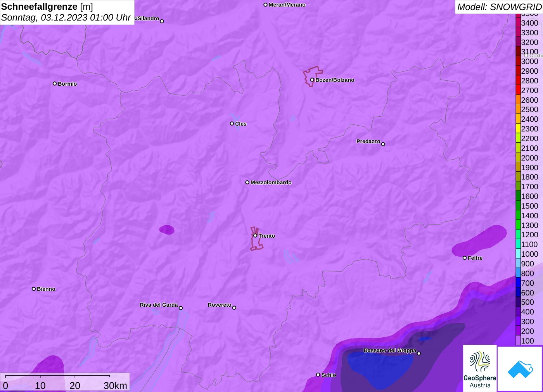Select the Predazzo marker circle
The width and height of the screenshot is (543, 392).
click(x=383, y=144)
